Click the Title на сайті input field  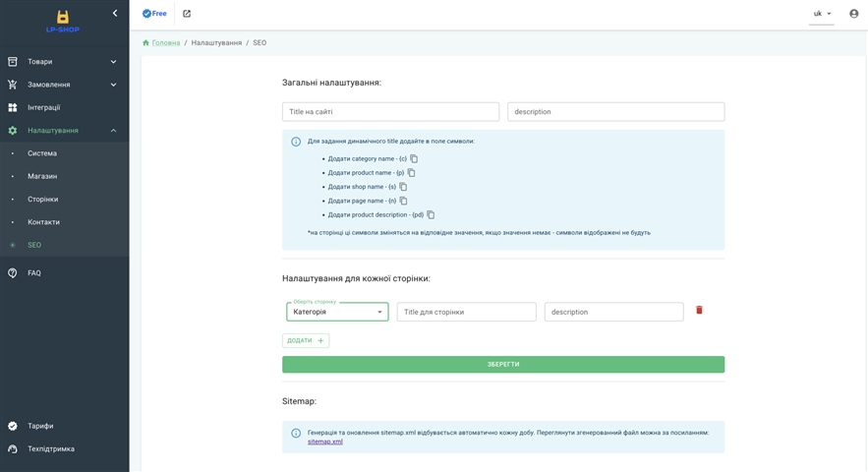[x=390, y=112]
